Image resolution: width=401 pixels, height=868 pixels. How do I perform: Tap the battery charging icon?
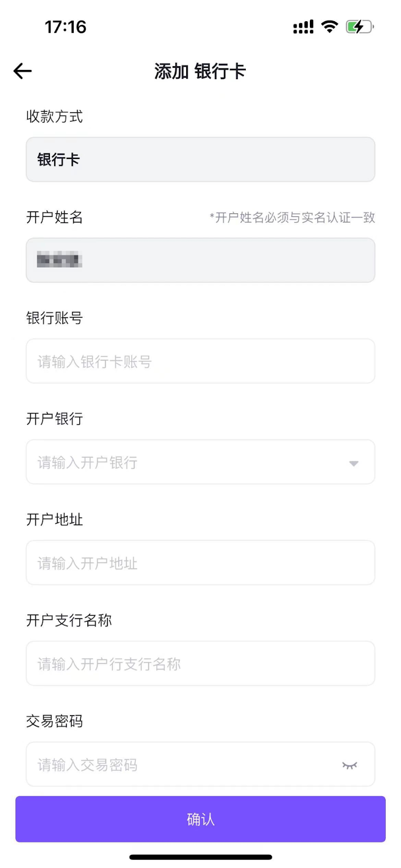[x=359, y=27]
